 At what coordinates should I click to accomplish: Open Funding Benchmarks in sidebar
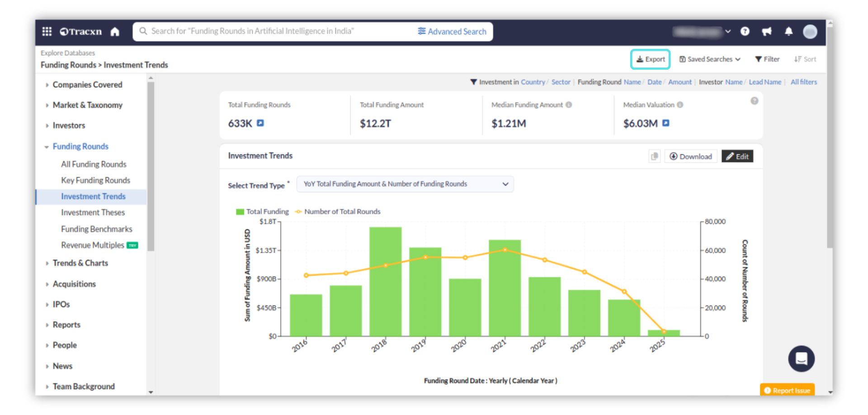pos(96,229)
